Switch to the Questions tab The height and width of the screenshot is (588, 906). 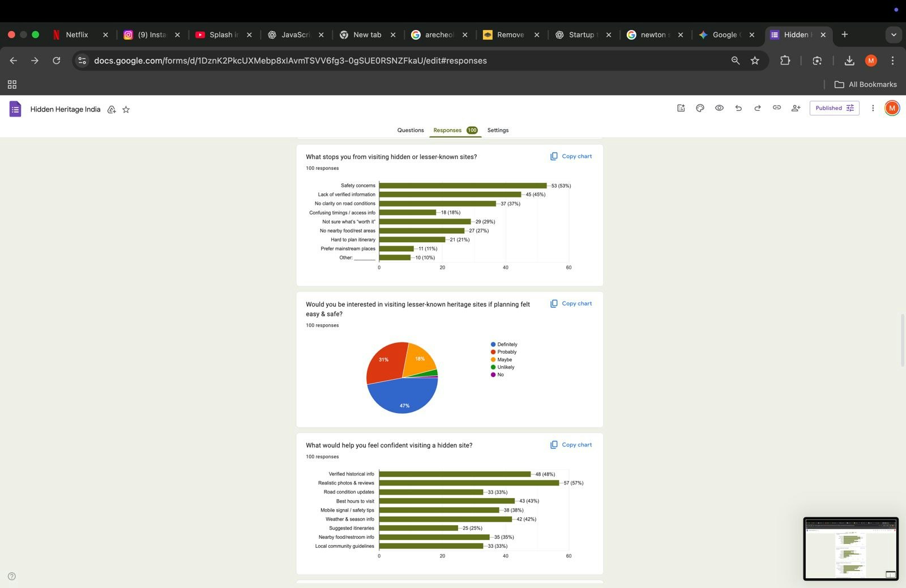pos(411,130)
